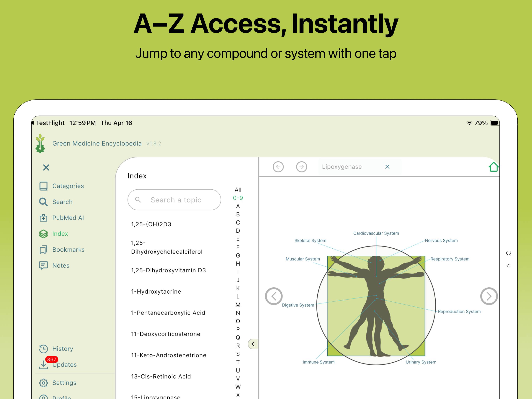The image size is (532, 399).
Task: Open the 11-Keto-Androstenetrione entry
Action: 168,355
